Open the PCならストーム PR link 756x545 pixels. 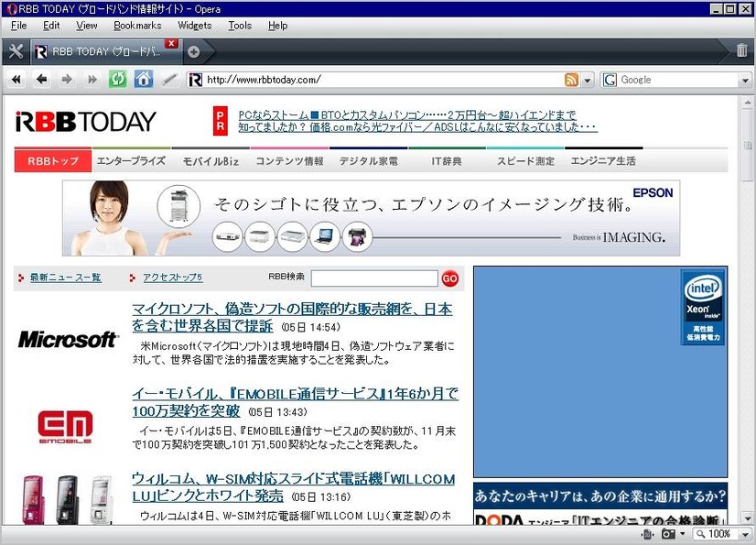407,114
